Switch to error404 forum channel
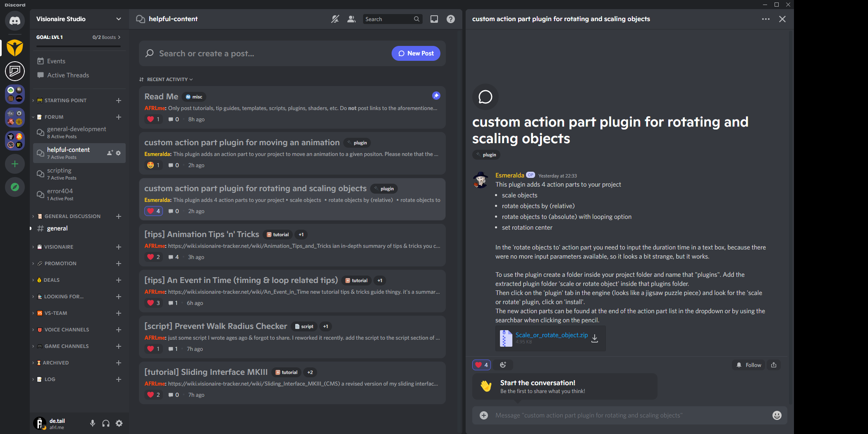 pos(79,194)
